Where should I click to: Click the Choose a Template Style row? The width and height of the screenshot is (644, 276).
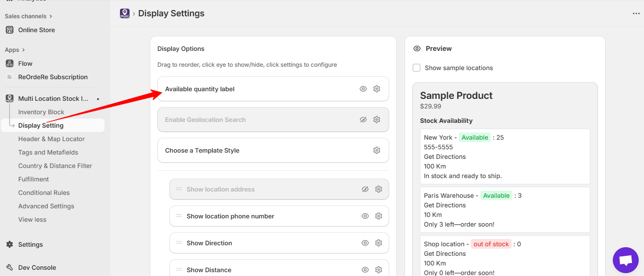(x=273, y=150)
